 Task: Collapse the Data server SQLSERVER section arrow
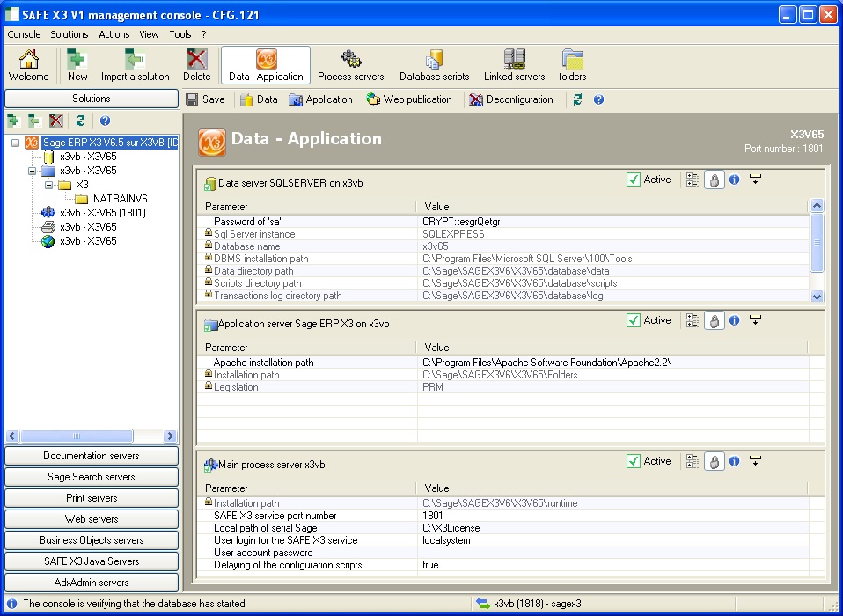coord(755,180)
